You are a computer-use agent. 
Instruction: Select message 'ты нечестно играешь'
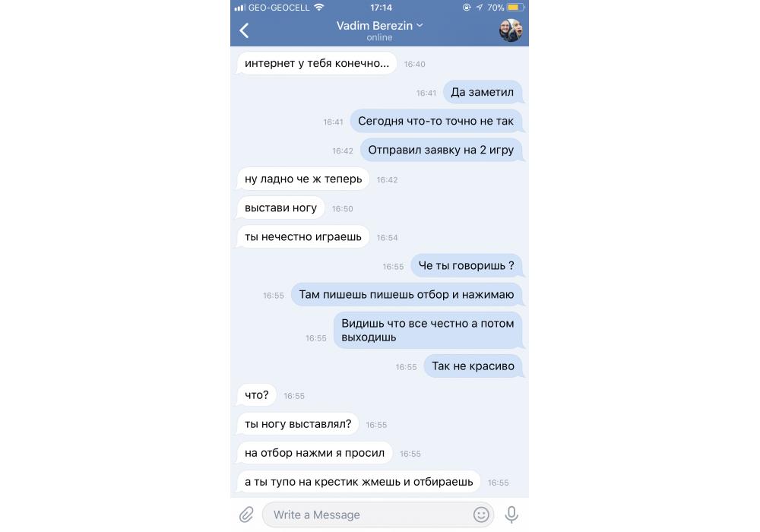coord(303,237)
